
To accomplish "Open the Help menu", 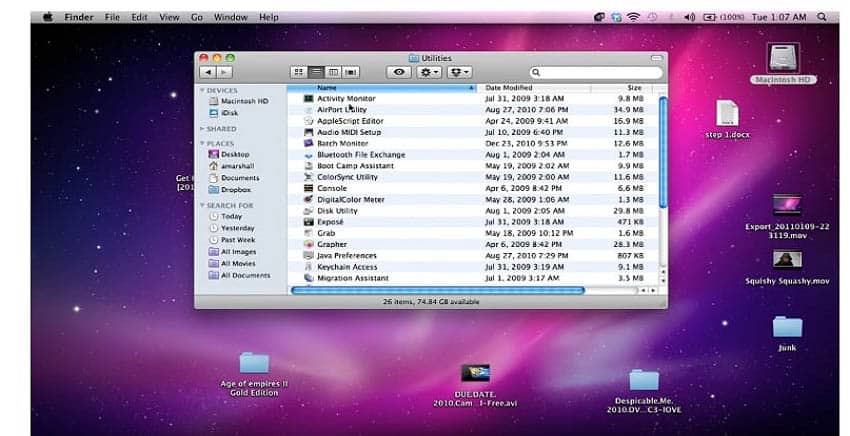I will coord(268,17).
